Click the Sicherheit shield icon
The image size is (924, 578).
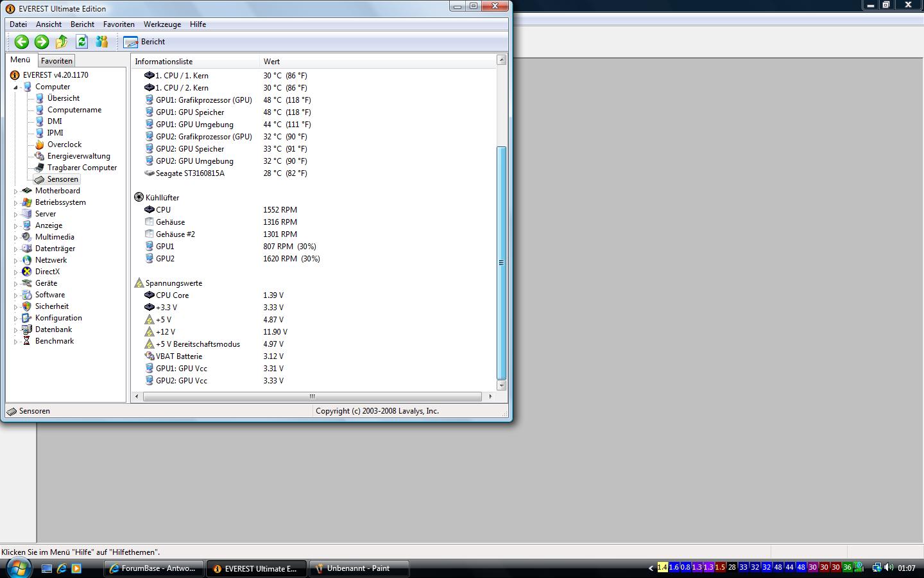[27, 306]
